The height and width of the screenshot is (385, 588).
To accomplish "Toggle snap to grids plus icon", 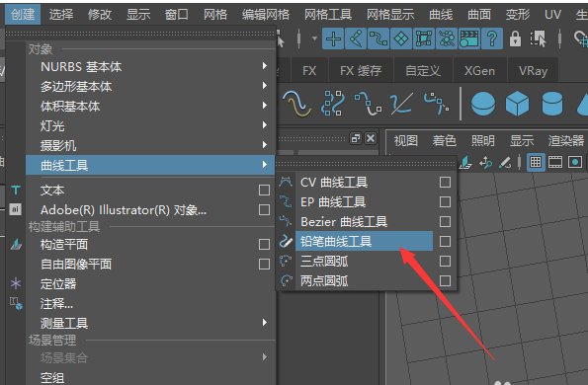I will [333, 38].
